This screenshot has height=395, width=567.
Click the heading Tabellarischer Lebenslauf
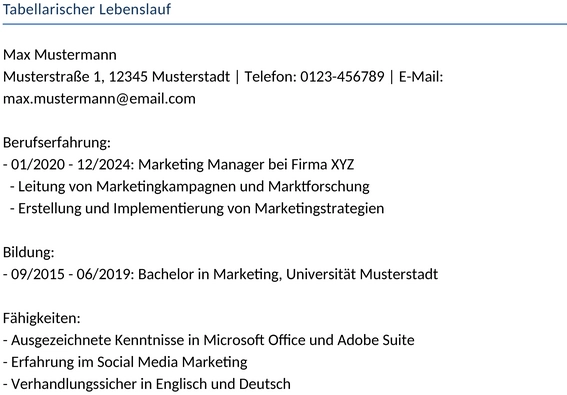coord(87,9)
